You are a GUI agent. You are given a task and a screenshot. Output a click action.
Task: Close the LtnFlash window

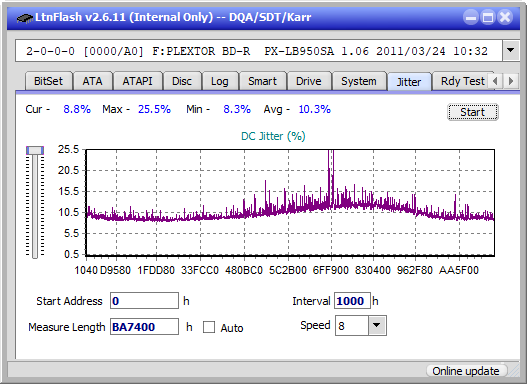tap(505, 17)
